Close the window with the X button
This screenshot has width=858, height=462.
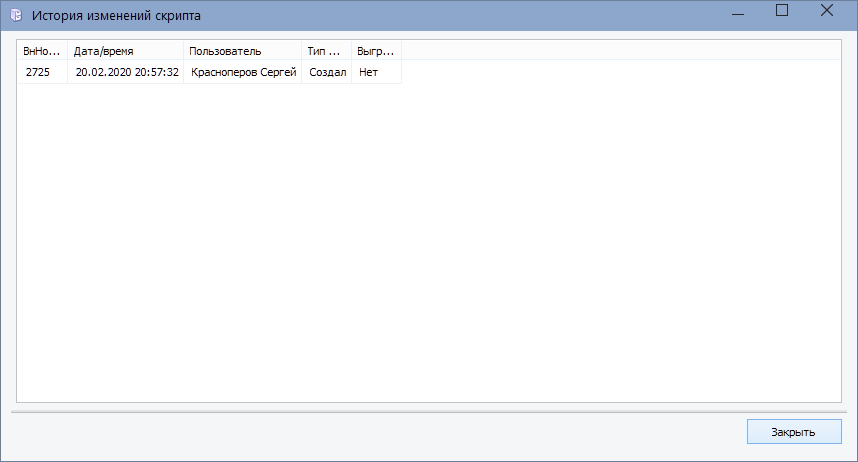(x=826, y=11)
